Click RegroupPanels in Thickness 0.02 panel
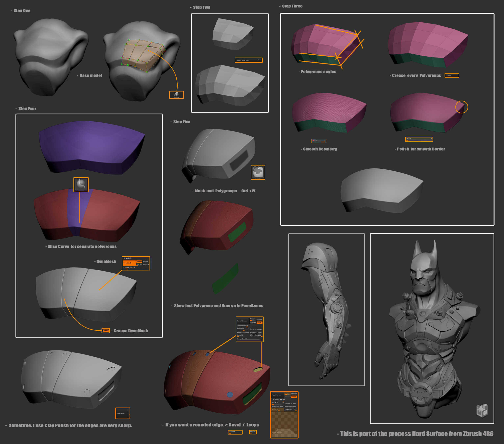 (243, 332)
